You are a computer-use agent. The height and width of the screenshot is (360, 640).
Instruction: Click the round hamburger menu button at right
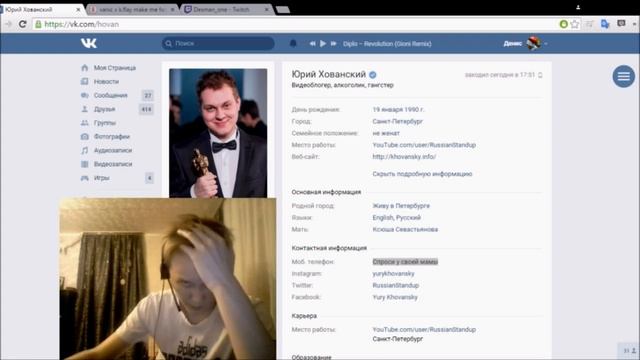click(x=623, y=76)
